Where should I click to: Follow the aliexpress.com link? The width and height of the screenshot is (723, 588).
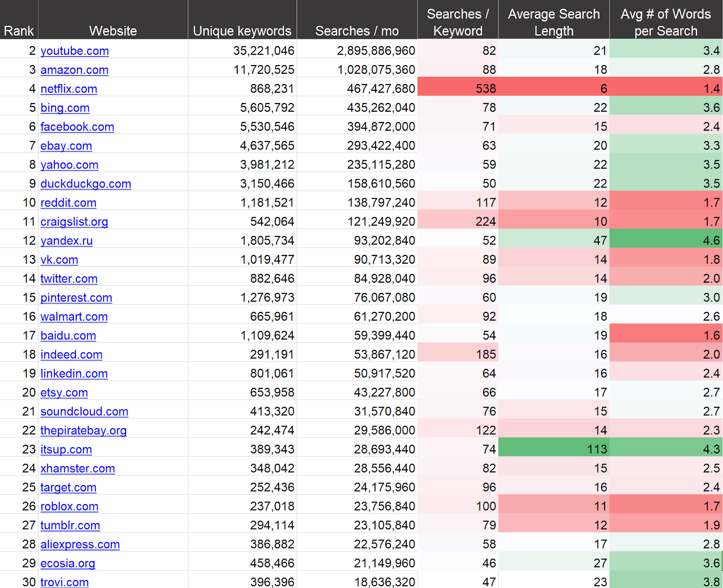click(80, 544)
